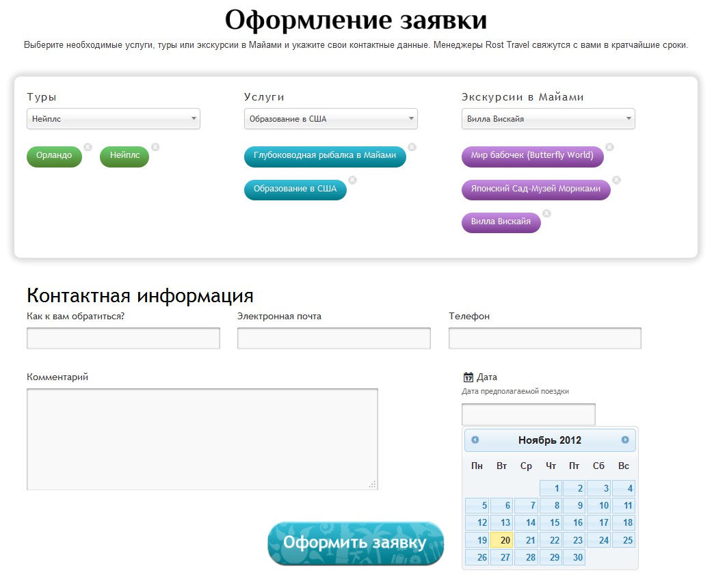The image size is (714, 588).
Task: Select November 19 in calendar
Action: click(x=477, y=540)
